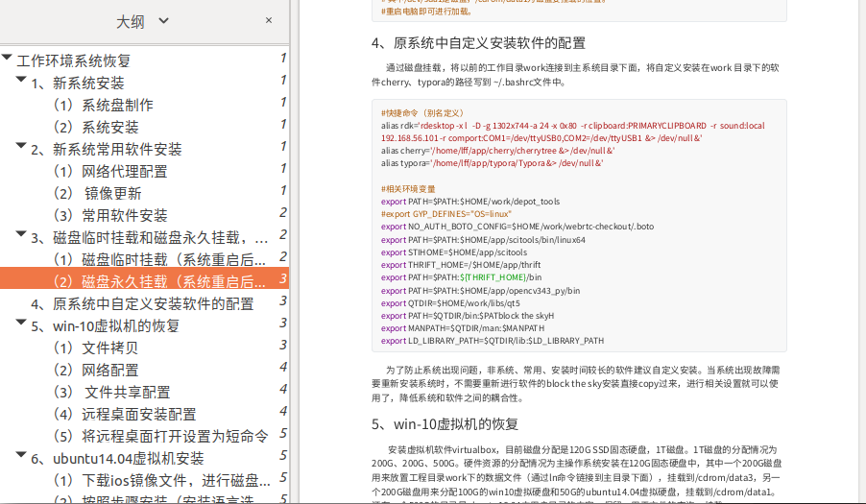The height and width of the screenshot is (504, 866).
Task: Open the 大纲 sidebar dropdown arrow
Action: pyautogui.click(x=163, y=21)
